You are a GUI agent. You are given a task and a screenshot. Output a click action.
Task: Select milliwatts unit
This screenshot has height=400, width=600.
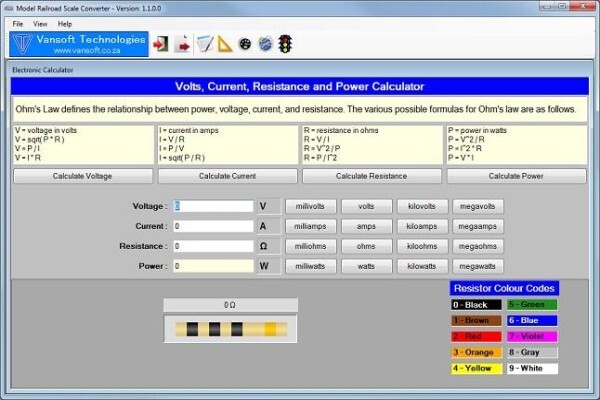pyautogui.click(x=310, y=266)
